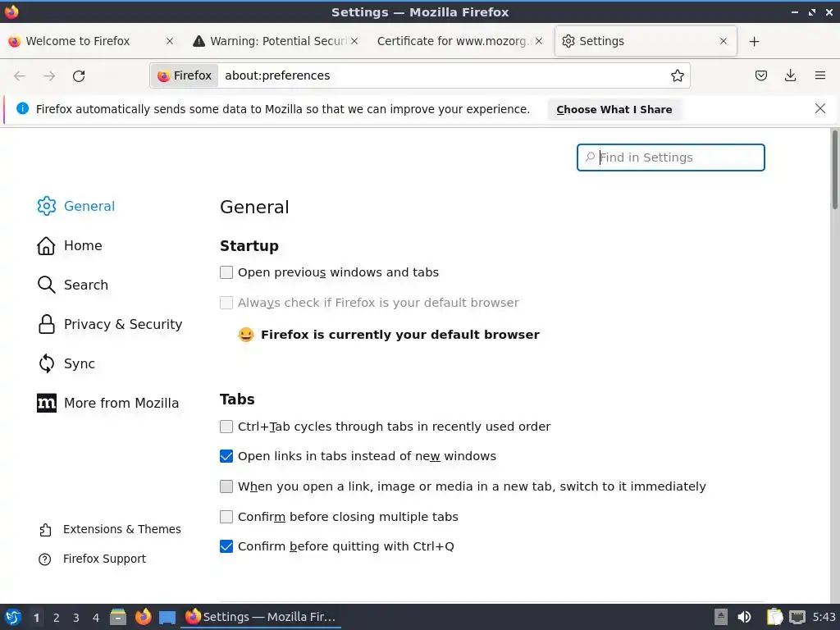
Task: Open Privacy & Security settings category
Action: tap(123, 324)
